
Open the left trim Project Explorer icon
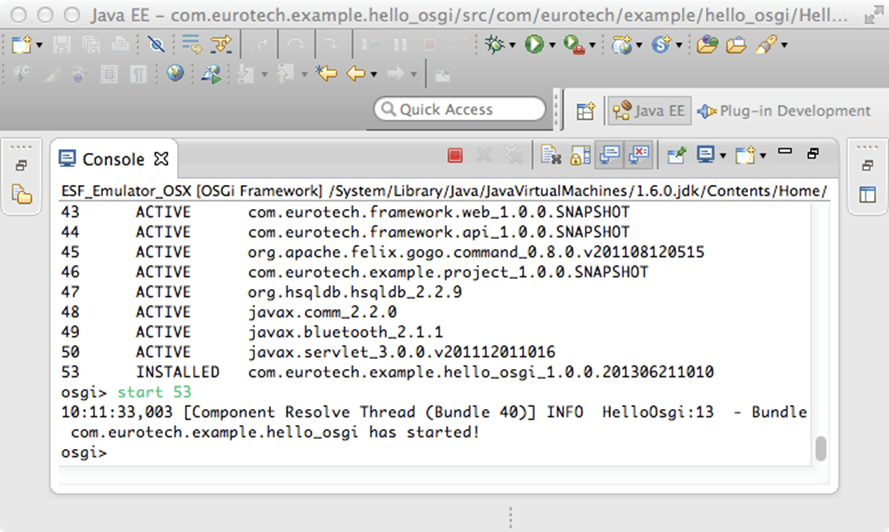click(22, 195)
